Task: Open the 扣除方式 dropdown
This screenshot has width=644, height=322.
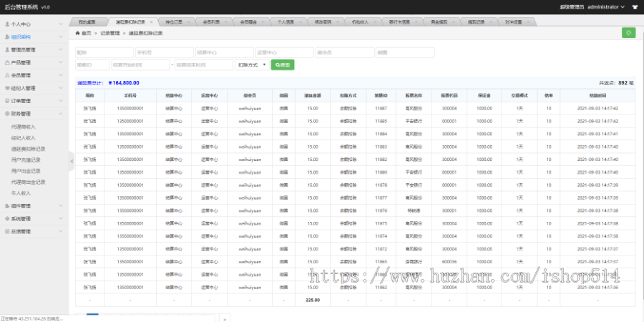Action: tap(251, 65)
